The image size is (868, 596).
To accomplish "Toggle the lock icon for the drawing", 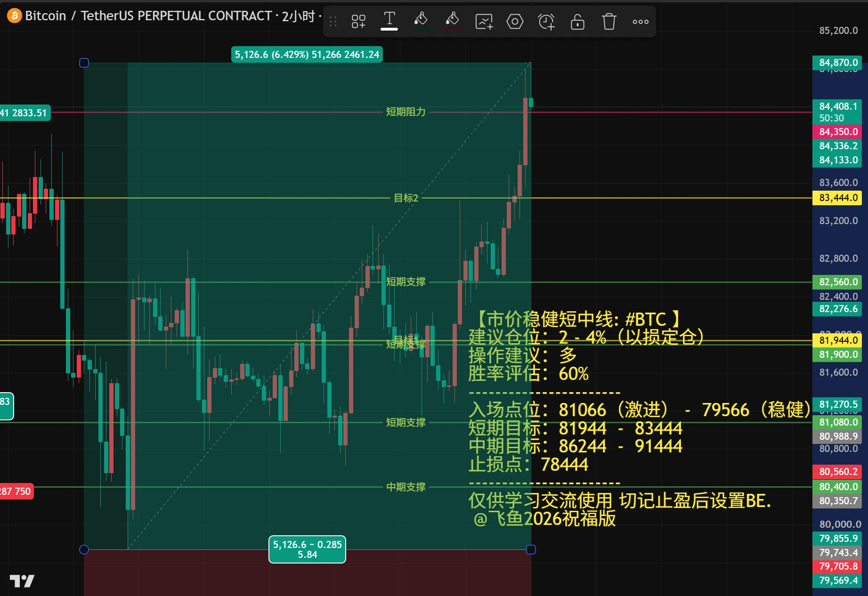I will coord(577,21).
